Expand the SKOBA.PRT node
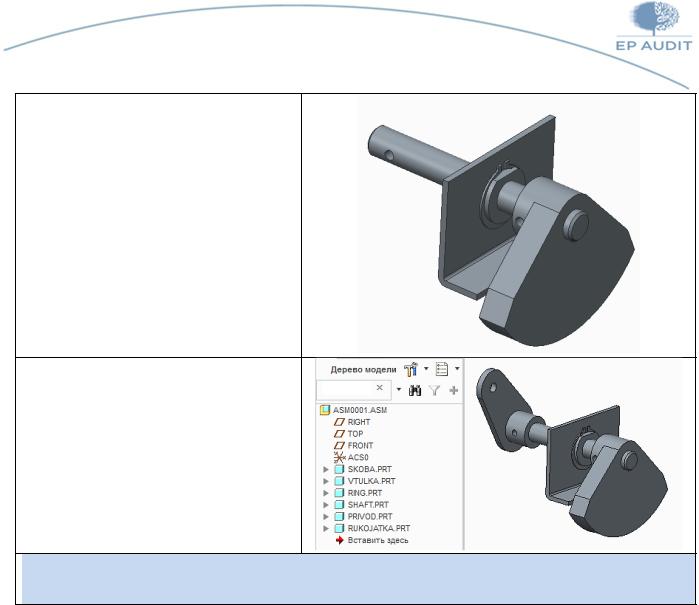This screenshot has height=605, width=699. coord(326,469)
